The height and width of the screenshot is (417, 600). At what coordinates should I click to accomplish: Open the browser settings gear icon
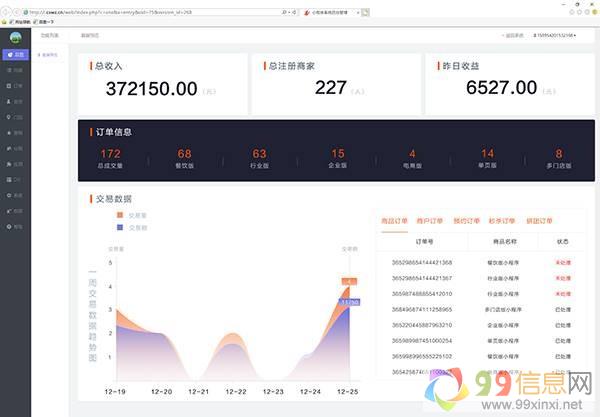tap(590, 11)
